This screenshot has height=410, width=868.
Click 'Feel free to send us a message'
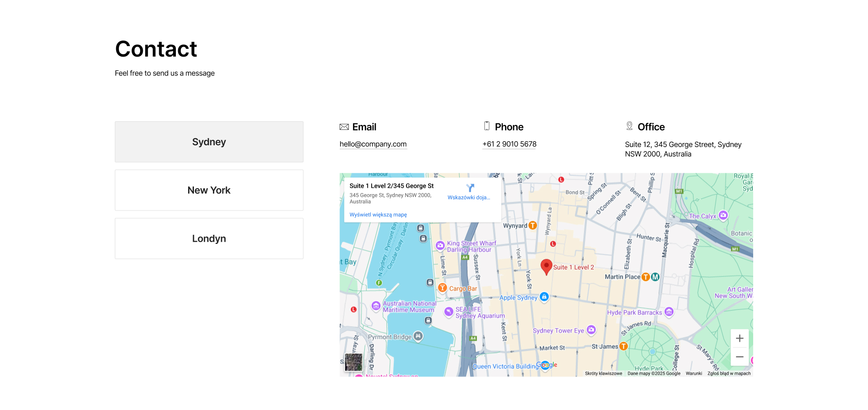click(x=165, y=73)
